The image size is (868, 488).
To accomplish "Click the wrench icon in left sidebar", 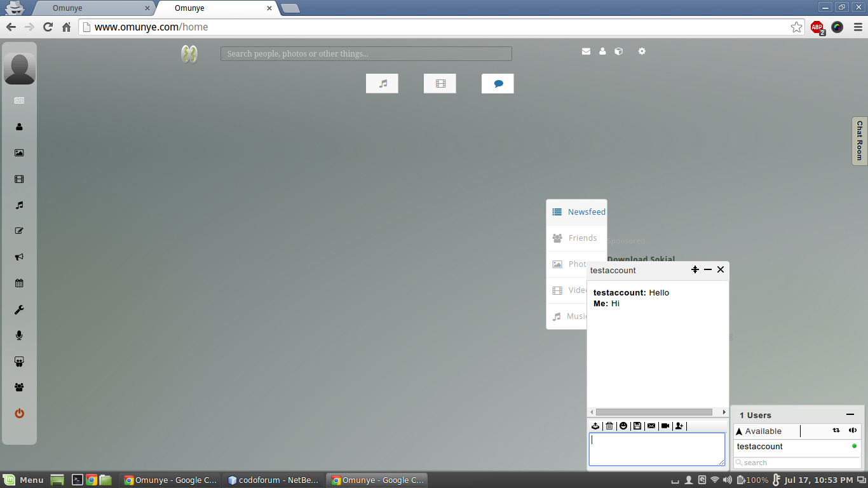I will pos(19,309).
